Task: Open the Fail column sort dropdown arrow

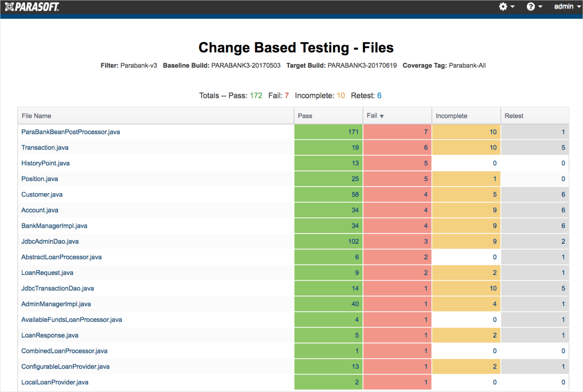Action: [x=382, y=116]
